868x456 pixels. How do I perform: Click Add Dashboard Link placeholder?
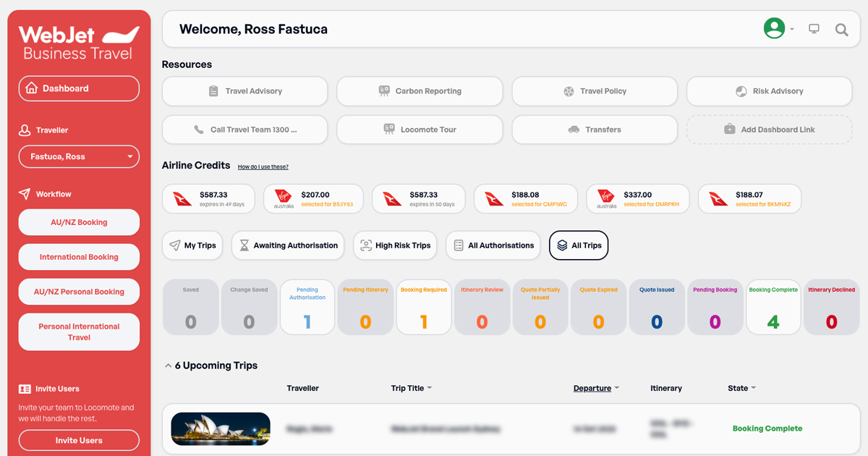(x=769, y=130)
